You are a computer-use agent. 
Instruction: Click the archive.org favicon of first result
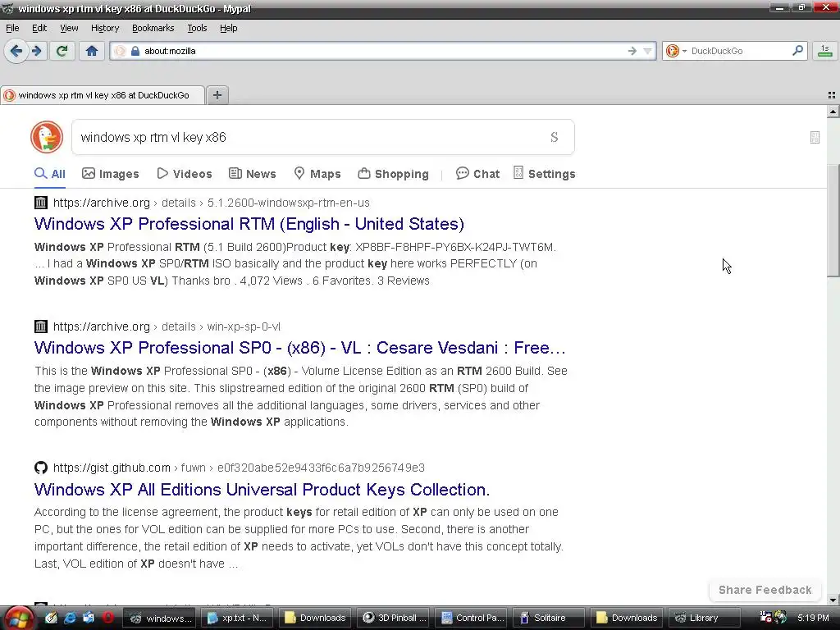pyautogui.click(x=41, y=203)
